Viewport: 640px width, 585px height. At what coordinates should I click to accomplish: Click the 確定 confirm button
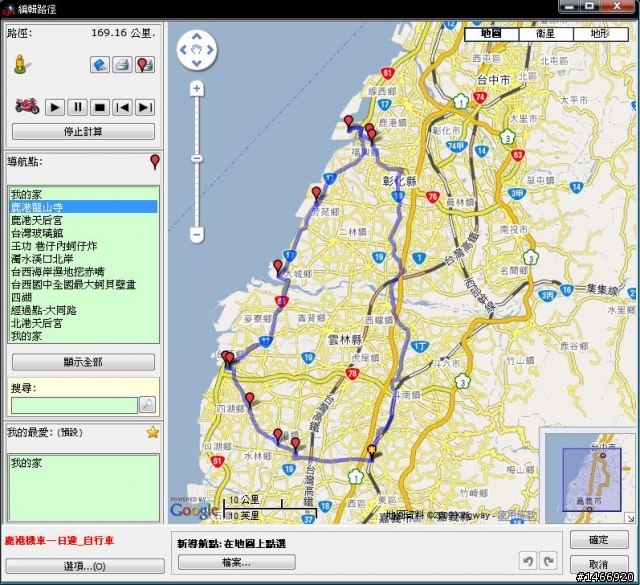point(599,540)
